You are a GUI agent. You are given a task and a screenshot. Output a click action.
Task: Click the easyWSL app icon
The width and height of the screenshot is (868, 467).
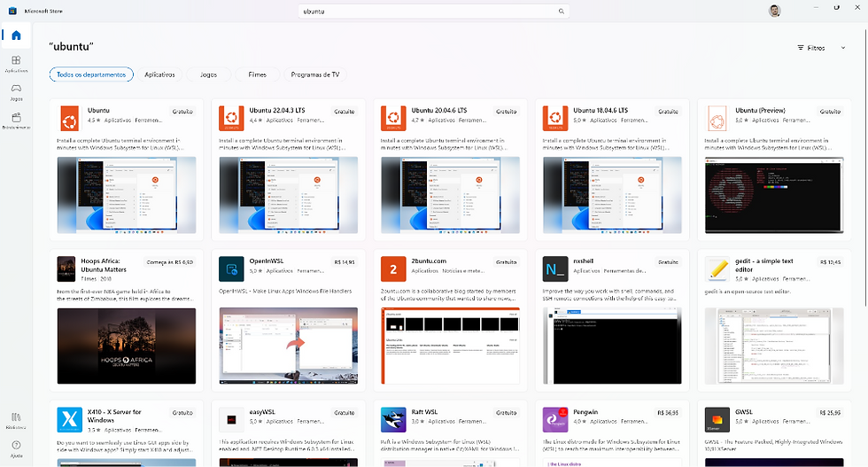(231, 420)
